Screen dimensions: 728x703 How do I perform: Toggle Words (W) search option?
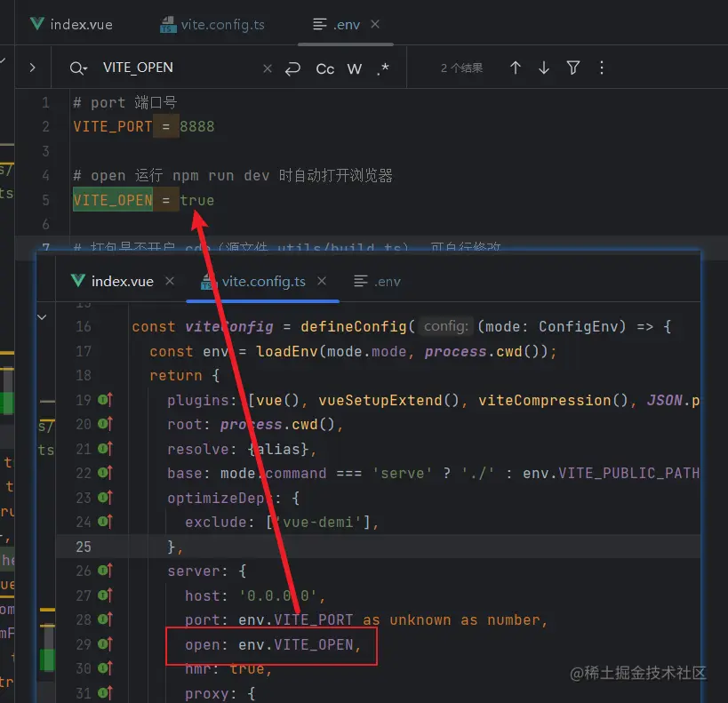[x=355, y=68]
